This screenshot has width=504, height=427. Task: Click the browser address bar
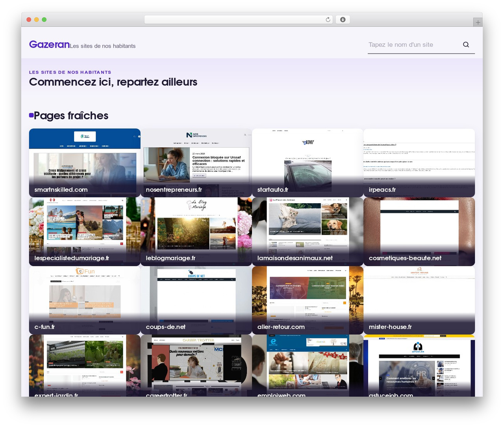pyautogui.click(x=239, y=20)
